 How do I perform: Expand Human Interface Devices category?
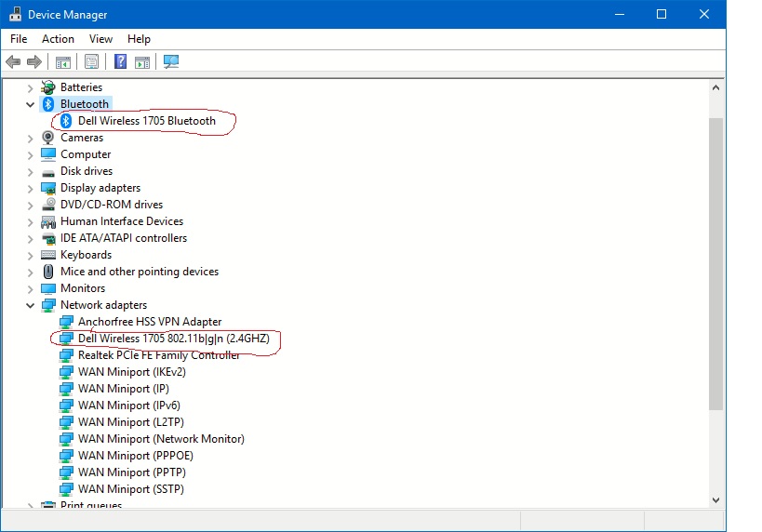(30, 222)
